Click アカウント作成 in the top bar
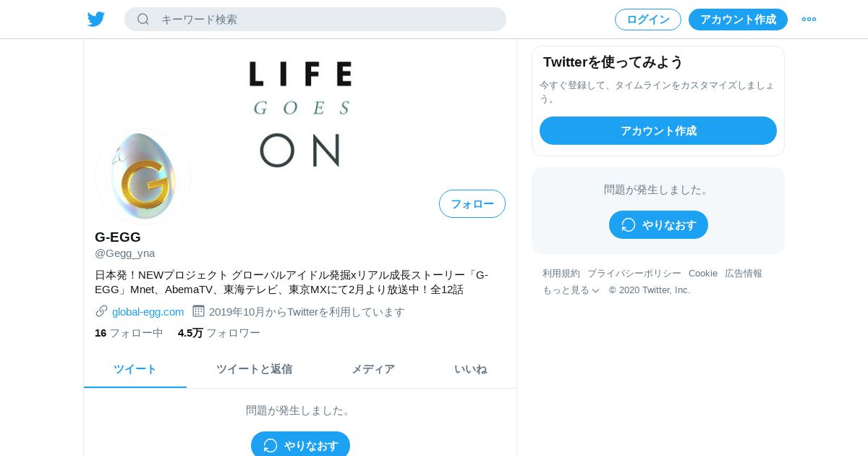This screenshot has width=868, height=456. [738, 20]
